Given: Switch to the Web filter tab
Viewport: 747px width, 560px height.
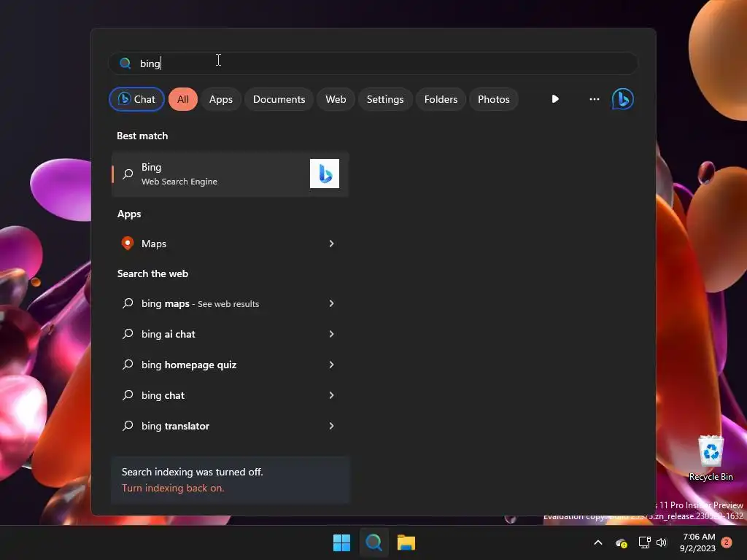Looking at the screenshot, I should (336, 99).
